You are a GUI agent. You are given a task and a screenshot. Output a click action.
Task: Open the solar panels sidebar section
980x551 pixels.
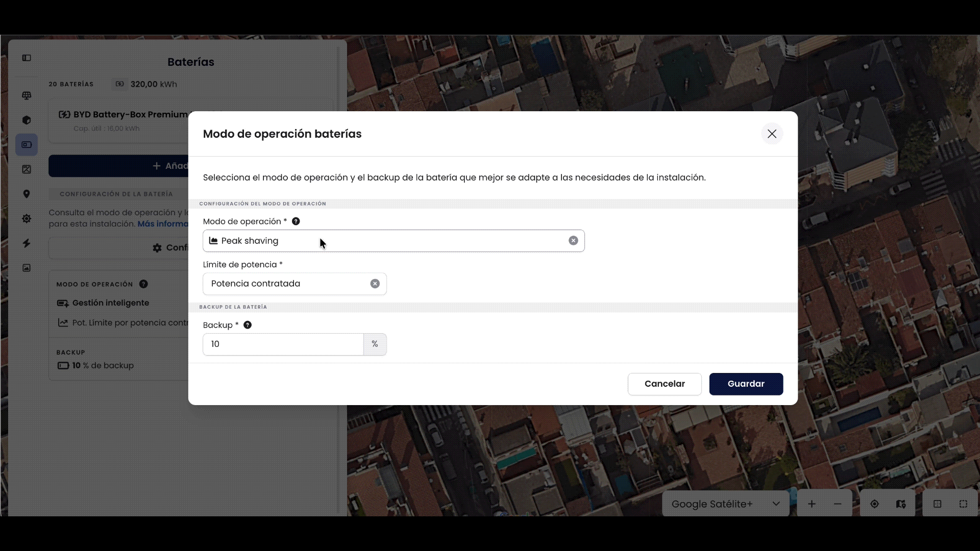[27, 95]
